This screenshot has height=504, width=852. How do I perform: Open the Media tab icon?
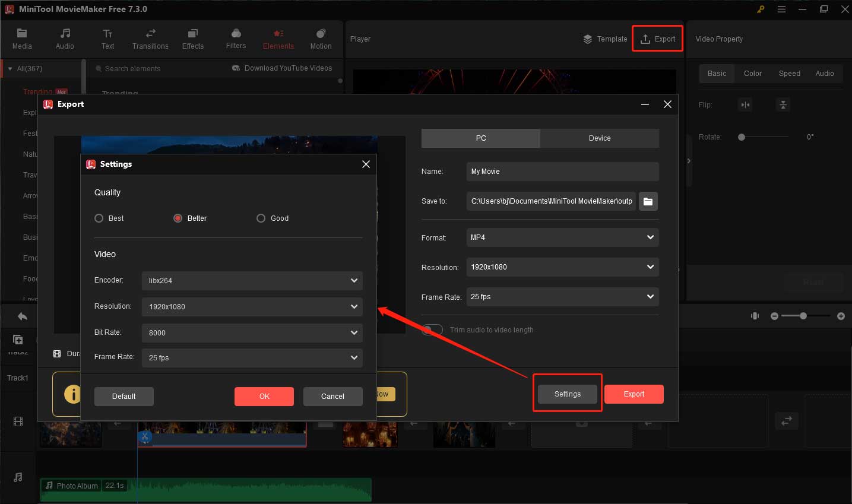point(22,33)
